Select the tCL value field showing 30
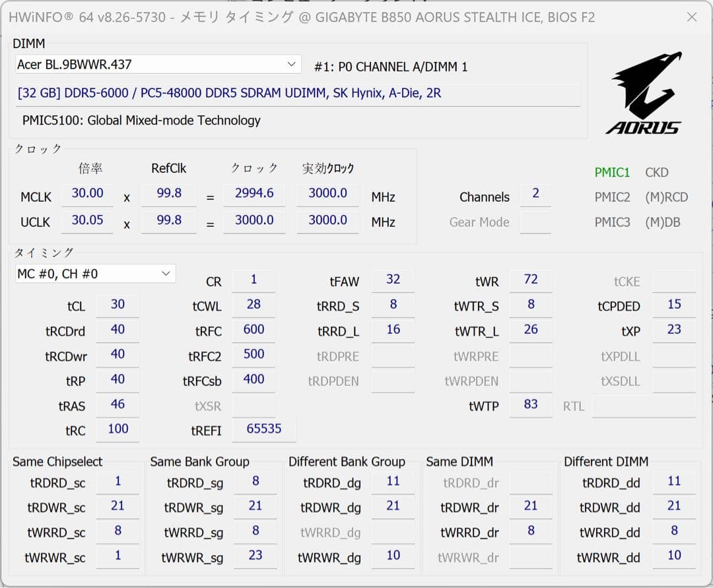 118,304
